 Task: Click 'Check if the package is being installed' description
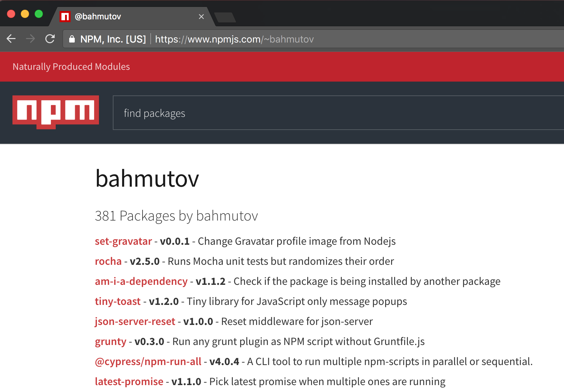click(367, 281)
